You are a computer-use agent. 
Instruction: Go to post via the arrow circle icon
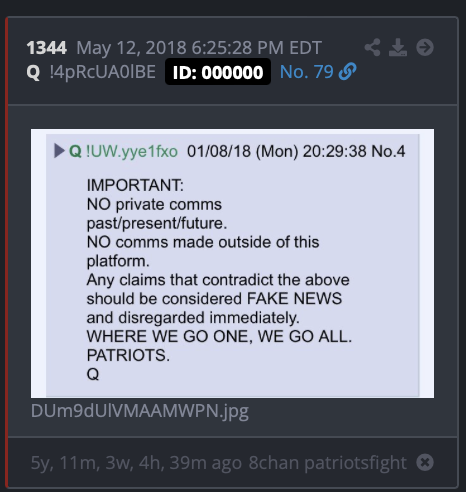point(425,47)
